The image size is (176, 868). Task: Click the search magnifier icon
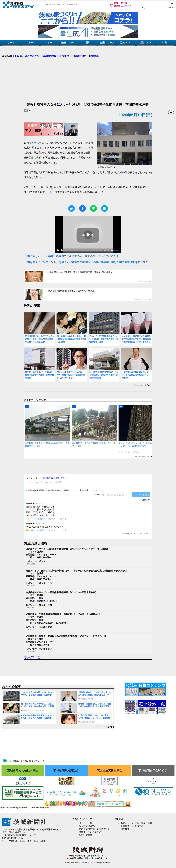click(143, 8)
